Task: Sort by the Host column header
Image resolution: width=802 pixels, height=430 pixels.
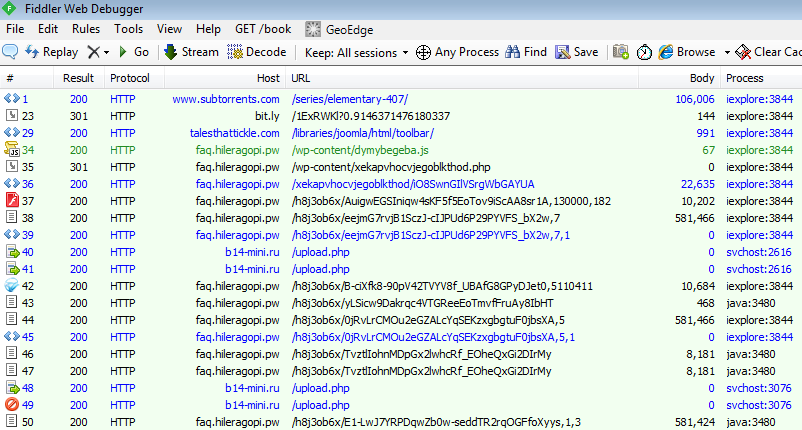Action: [x=225, y=78]
